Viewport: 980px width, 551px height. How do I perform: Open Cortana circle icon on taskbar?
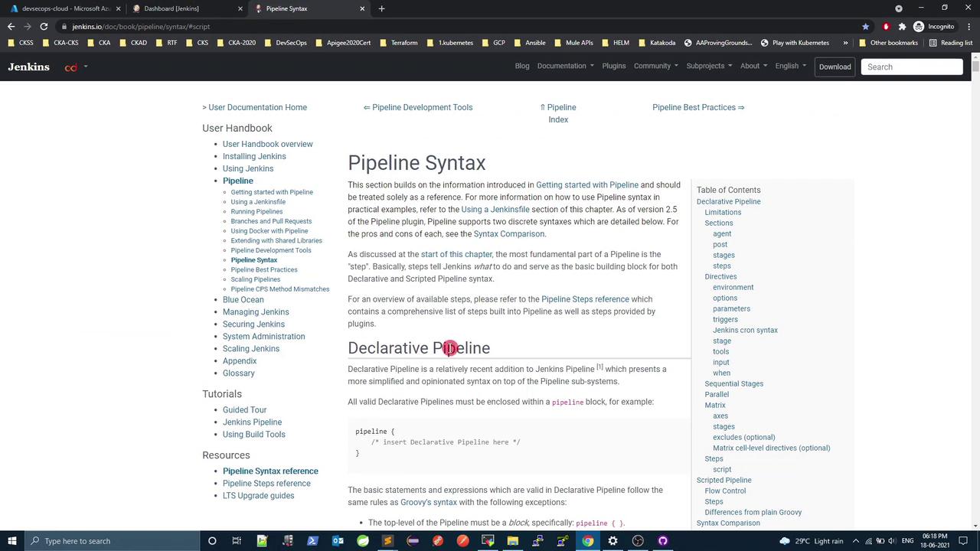point(212,541)
